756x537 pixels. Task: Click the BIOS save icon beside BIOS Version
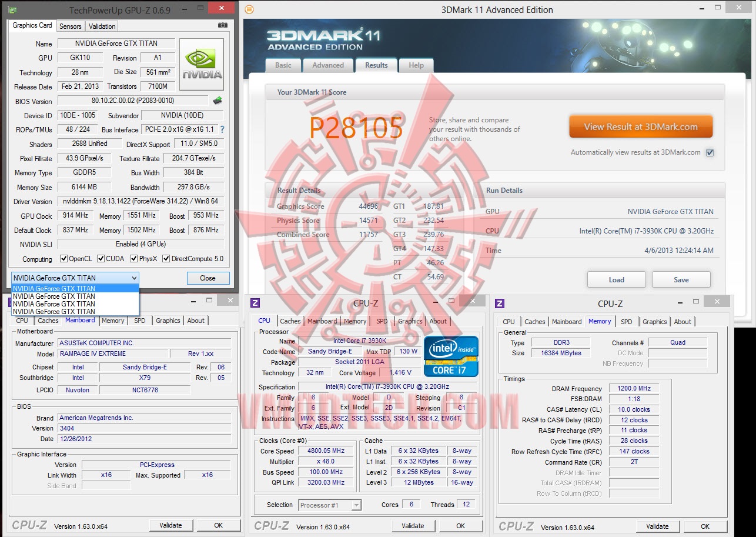coord(218,101)
